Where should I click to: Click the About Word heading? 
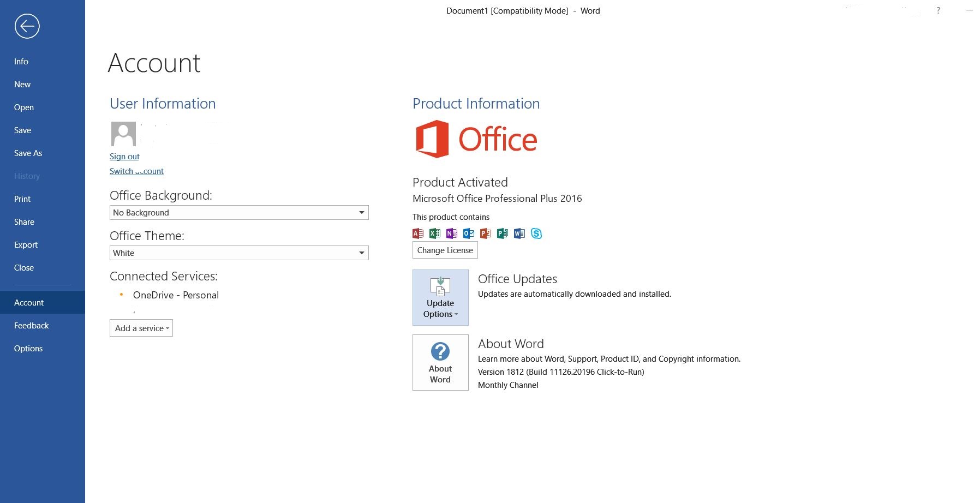tap(511, 344)
